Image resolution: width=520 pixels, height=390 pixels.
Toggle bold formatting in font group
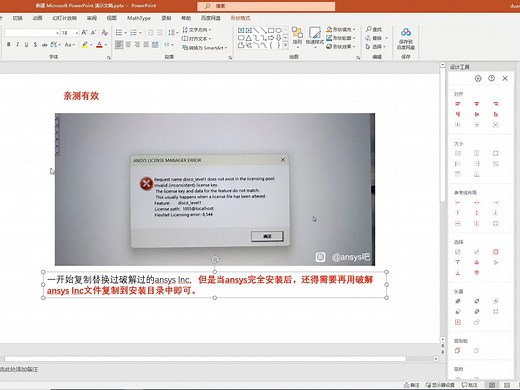click(x=9, y=44)
